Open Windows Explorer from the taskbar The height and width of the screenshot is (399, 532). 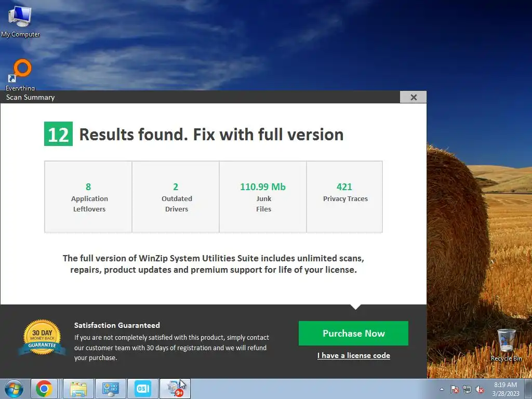(x=78, y=389)
